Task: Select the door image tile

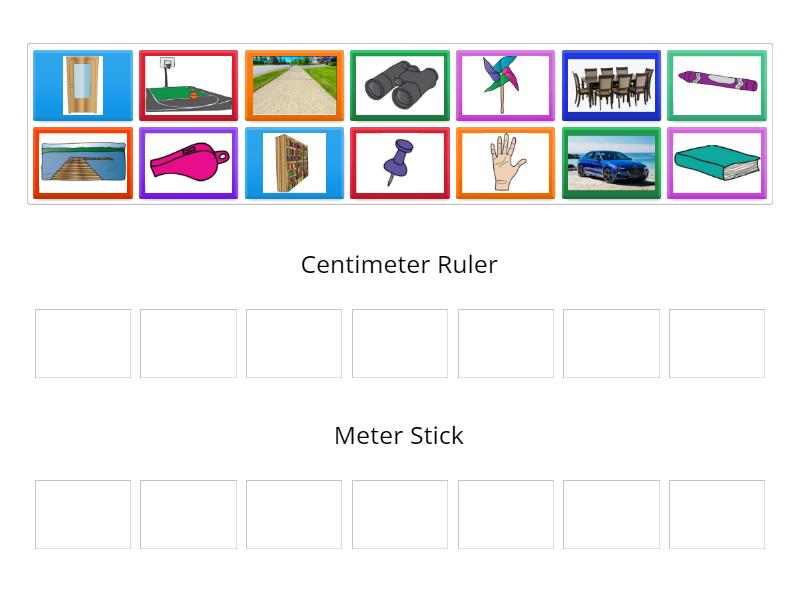Action: [83, 85]
